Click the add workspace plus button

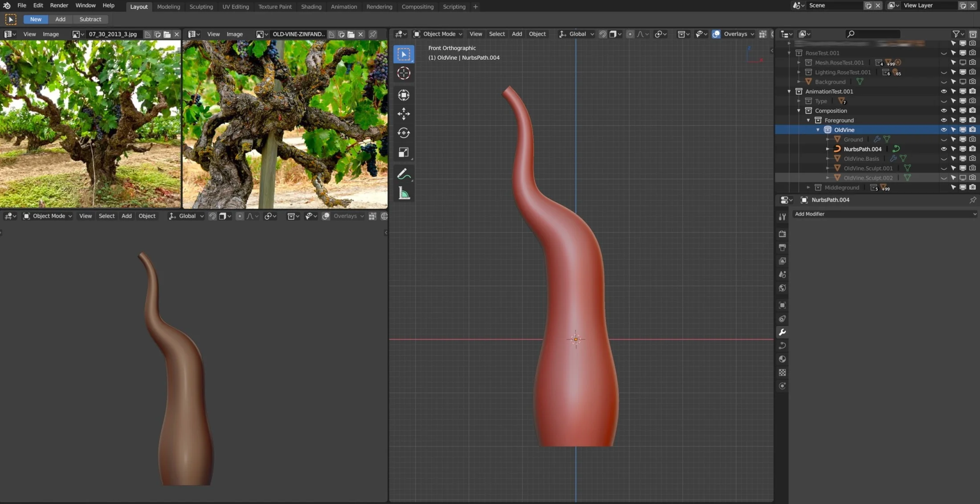tap(475, 7)
